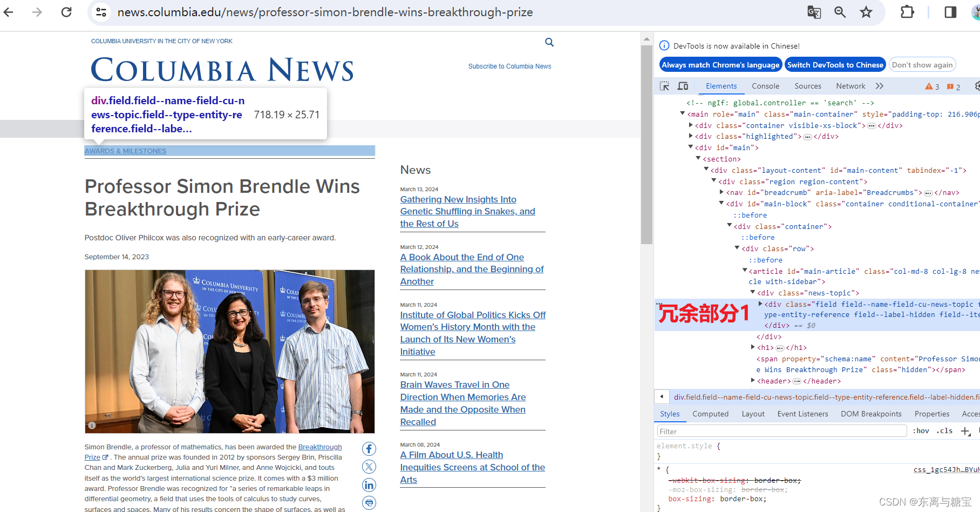Open the DOM Breakpoints tab

tap(871, 414)
